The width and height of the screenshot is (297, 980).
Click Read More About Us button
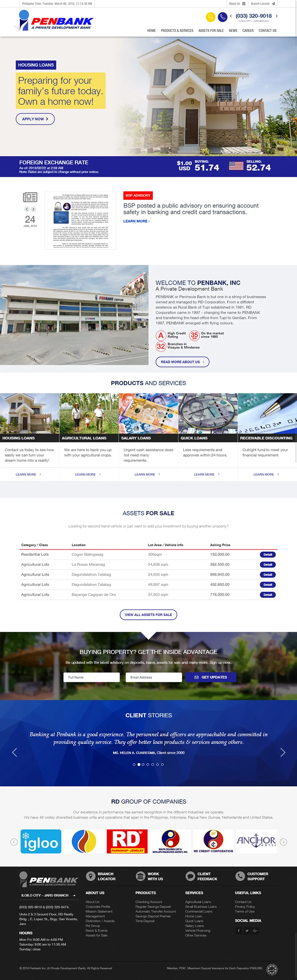coord(182,362)
